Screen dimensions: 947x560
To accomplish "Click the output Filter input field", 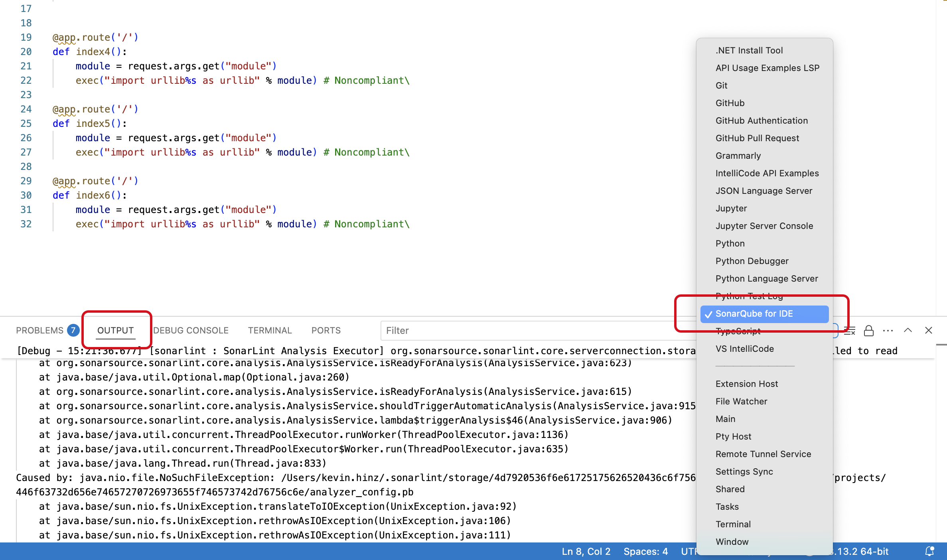I will click(539, 330).
